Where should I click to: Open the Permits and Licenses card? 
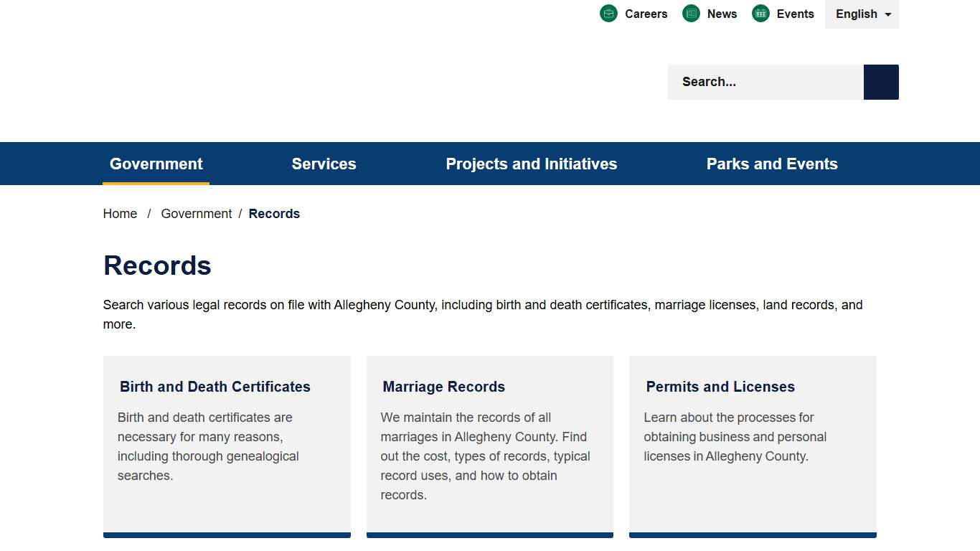click(720, 387)
